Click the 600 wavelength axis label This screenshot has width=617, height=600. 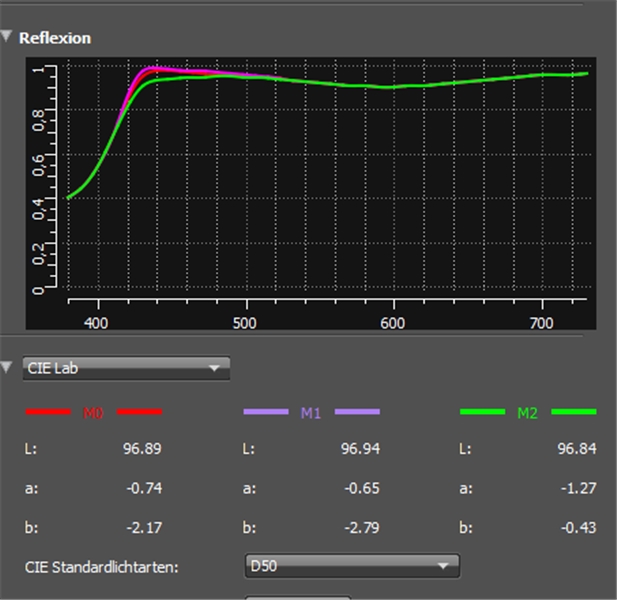(393, 324)
